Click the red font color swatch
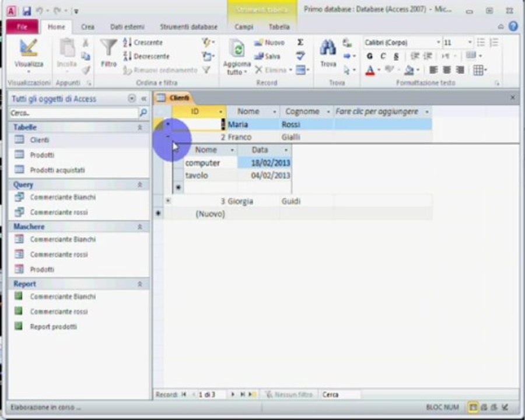Screen dimensions: 525x420 370,70
